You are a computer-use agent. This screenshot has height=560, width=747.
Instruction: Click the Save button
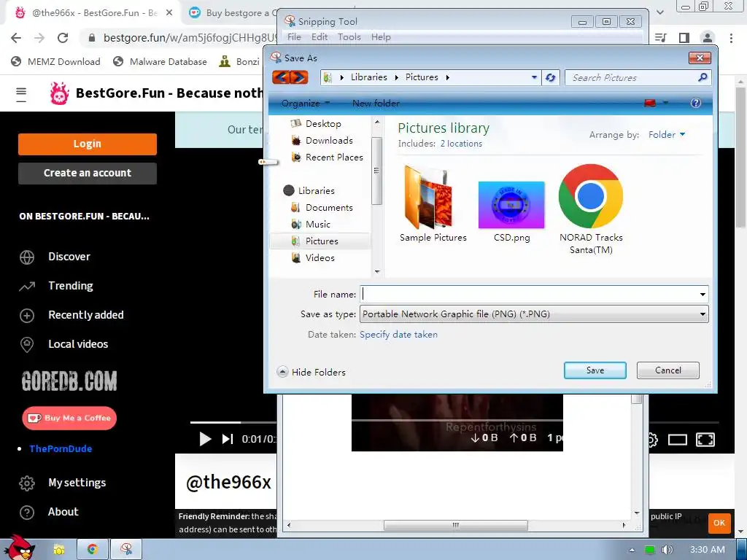pyautogui.click(x=595, y=370)
